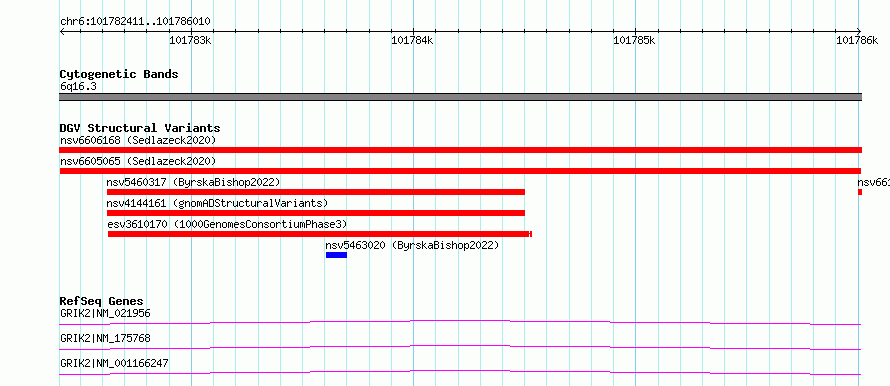Select the 101784k ruler tick label

point(413,40)
